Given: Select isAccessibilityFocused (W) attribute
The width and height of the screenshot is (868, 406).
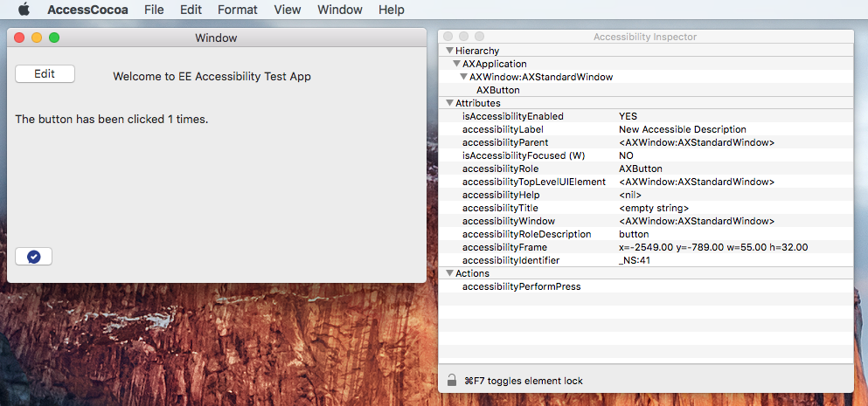Looking at the screenshot, I should click(524, 155).
